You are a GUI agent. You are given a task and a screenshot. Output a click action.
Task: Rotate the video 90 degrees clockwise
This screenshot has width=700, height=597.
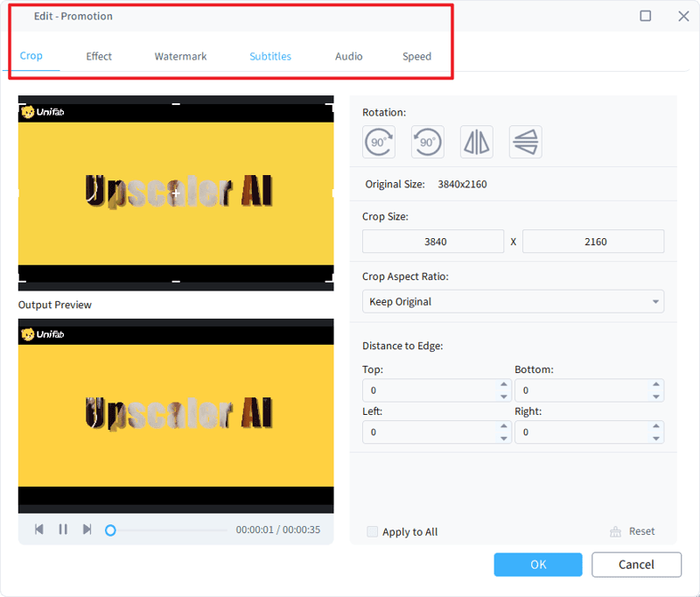(378, 142)
